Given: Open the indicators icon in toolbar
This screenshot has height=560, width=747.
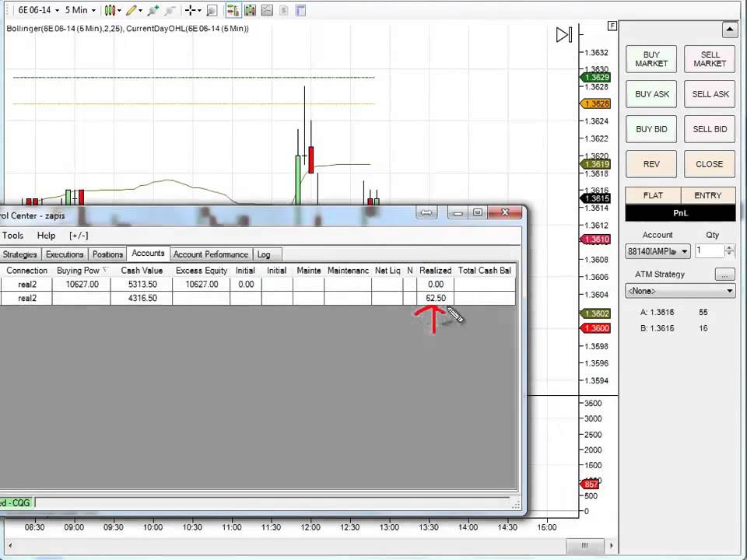Looking at the screenshot, I should tap(250, 10).
